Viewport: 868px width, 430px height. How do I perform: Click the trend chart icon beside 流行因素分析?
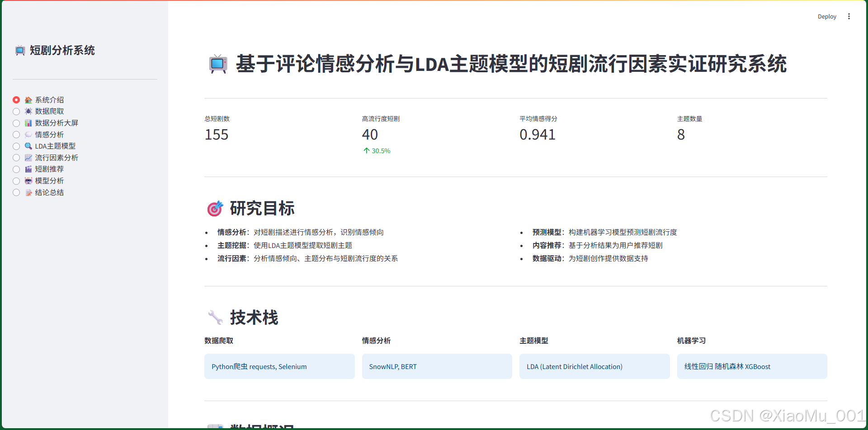click(28, 158)
